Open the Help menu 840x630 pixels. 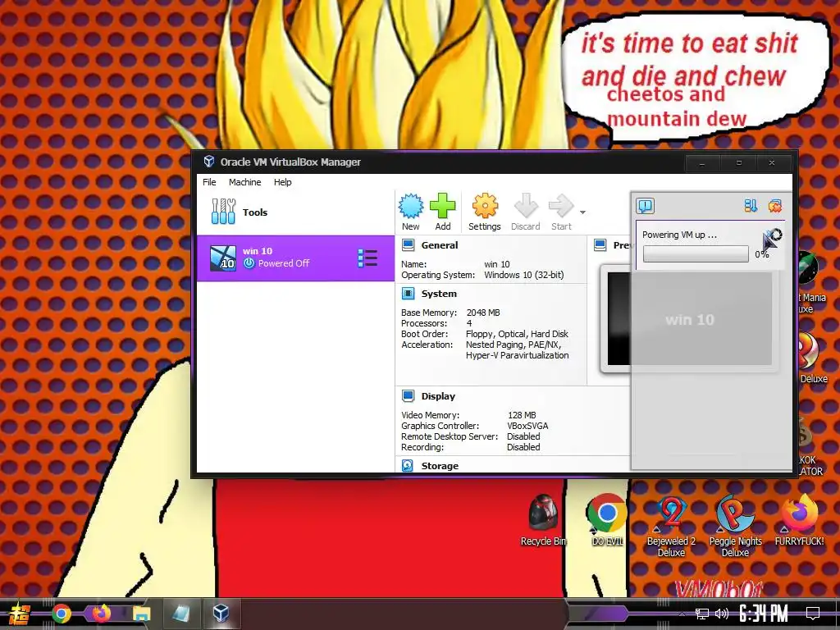(x=283, y=182)
